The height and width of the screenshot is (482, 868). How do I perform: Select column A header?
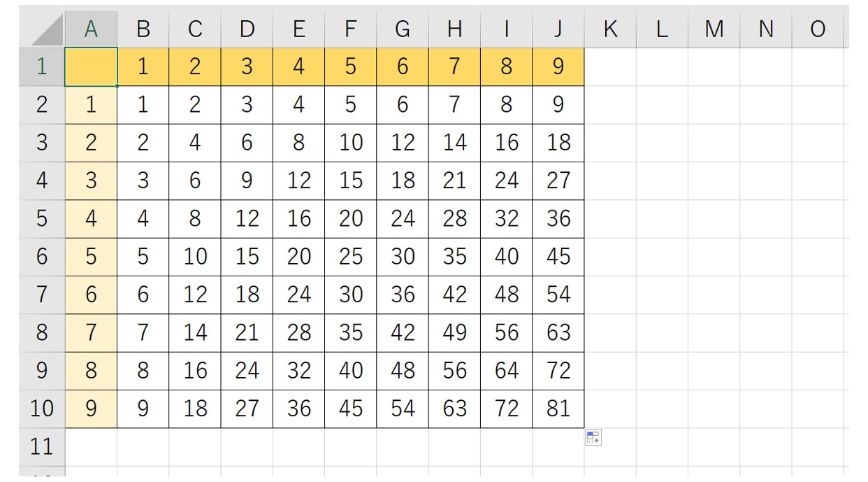tap(91, 29)
